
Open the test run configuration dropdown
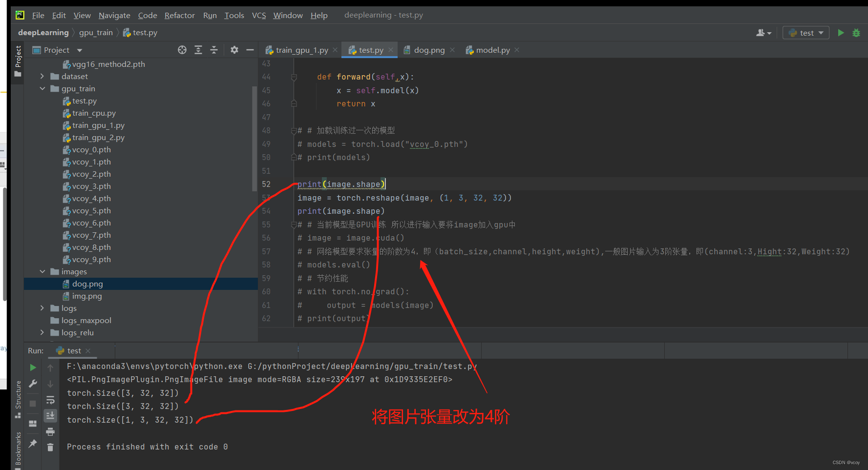[x=806, y=33]
